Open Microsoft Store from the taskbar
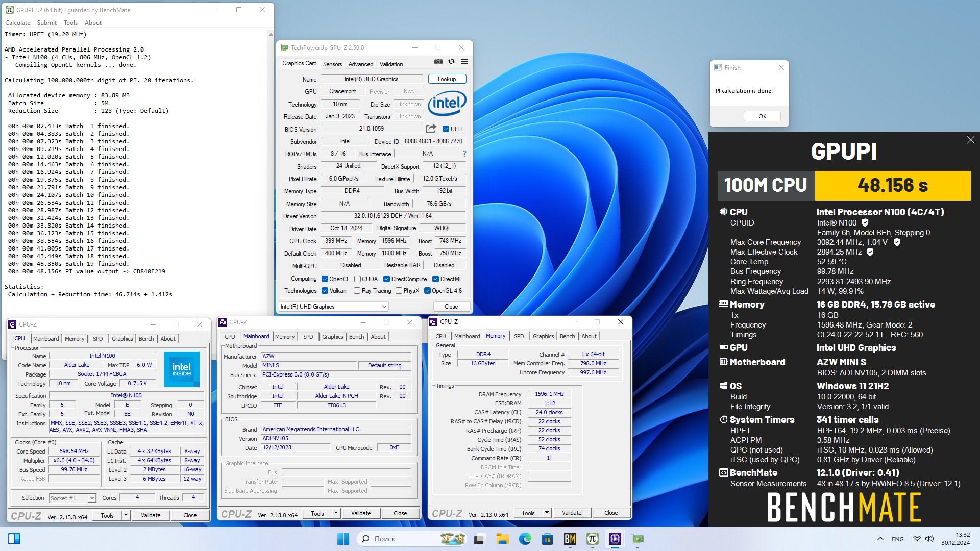Viewport: 980px width, 551px height. click(x=547, y=539)
